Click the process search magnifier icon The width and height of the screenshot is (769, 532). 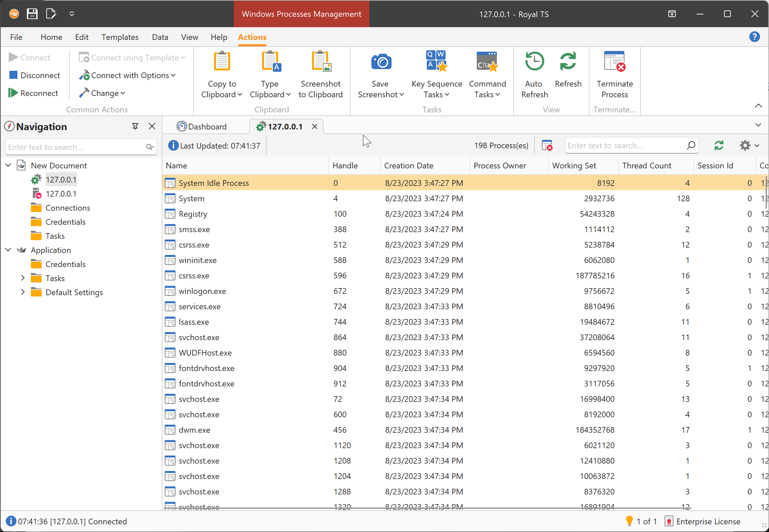[x=691, y=145]
